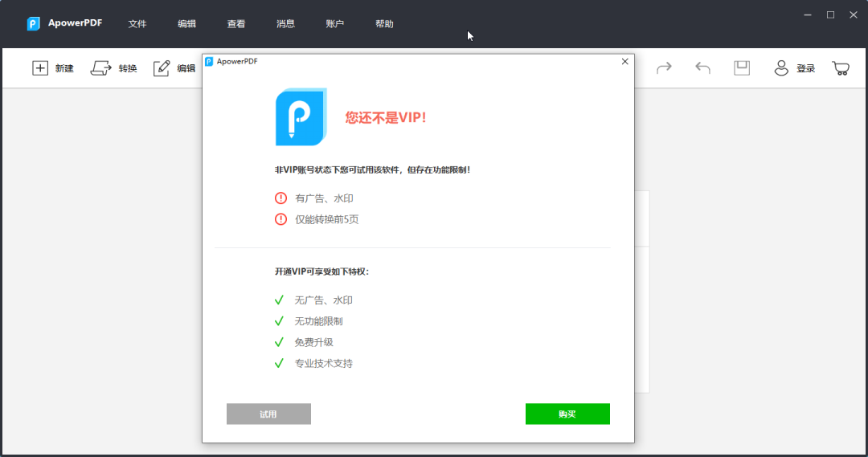Open the 账户 menu
This screenshot has width=868, height=457.
[335, 24]
